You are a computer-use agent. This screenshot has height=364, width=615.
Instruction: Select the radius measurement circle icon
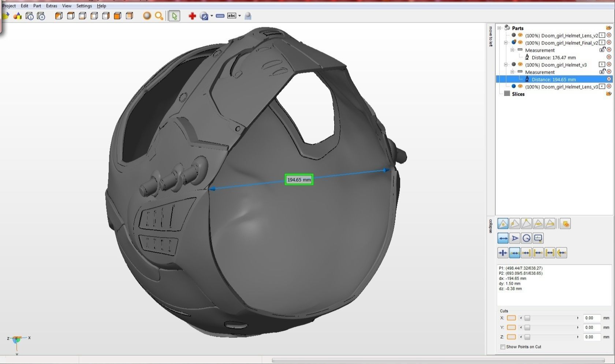(x=526, y=238)
